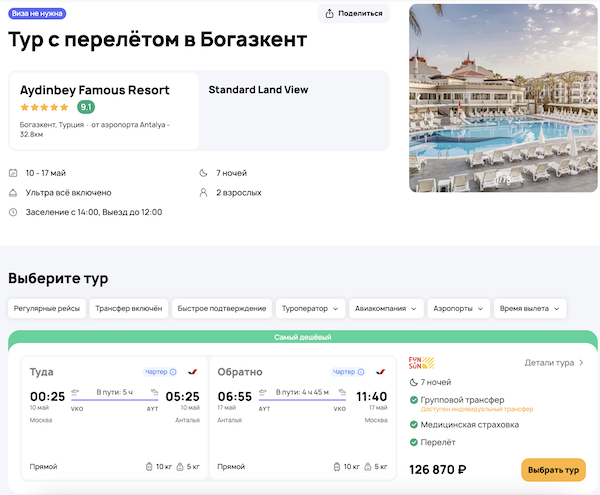Expand the Аэропорты filter dropdown
The image size is (600, 495).
point(460,308)
